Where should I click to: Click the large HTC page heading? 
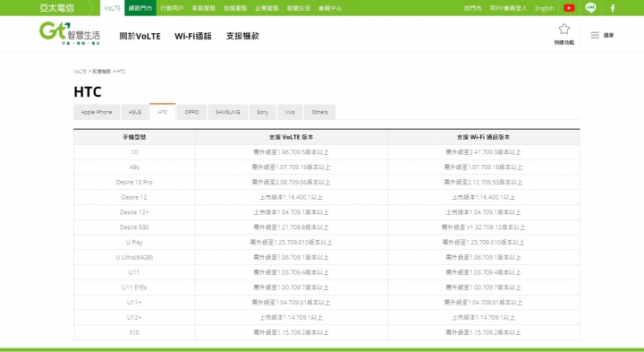(x=88, y=91)
